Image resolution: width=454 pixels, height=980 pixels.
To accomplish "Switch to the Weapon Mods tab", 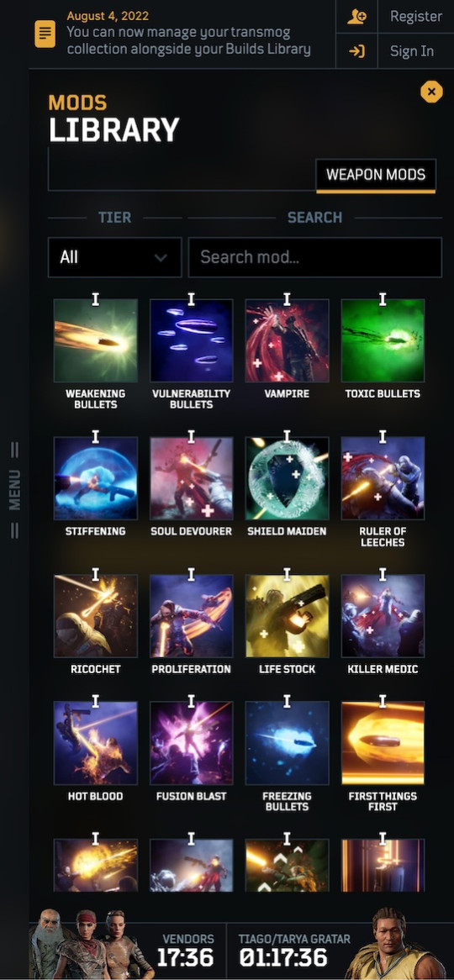I will pos(376,175).
